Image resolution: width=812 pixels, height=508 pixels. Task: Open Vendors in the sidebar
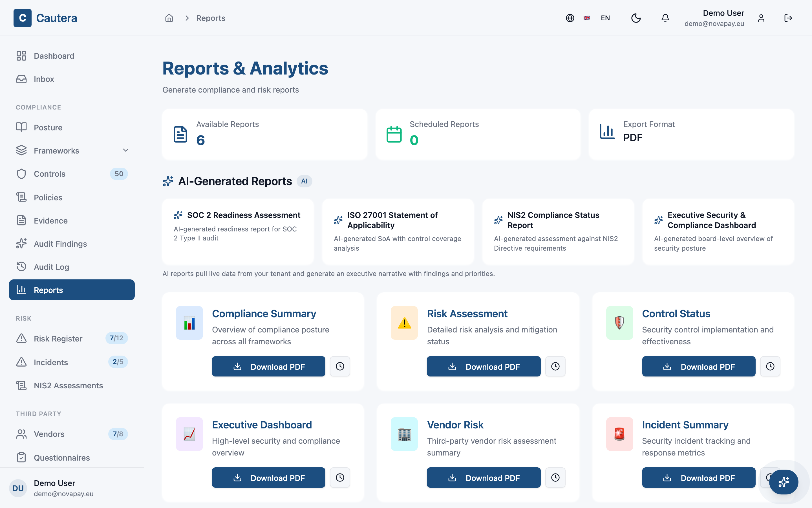(72, 434)
